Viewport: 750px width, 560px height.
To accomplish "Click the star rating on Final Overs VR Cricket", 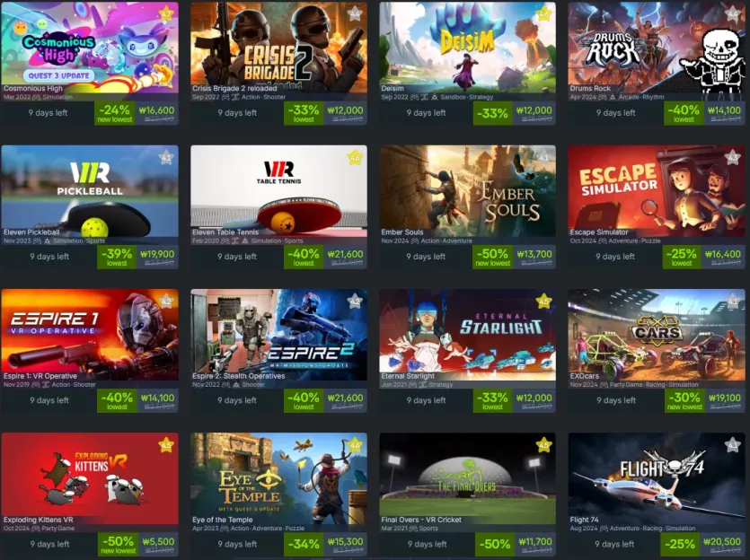I will [x=543, y=445].
